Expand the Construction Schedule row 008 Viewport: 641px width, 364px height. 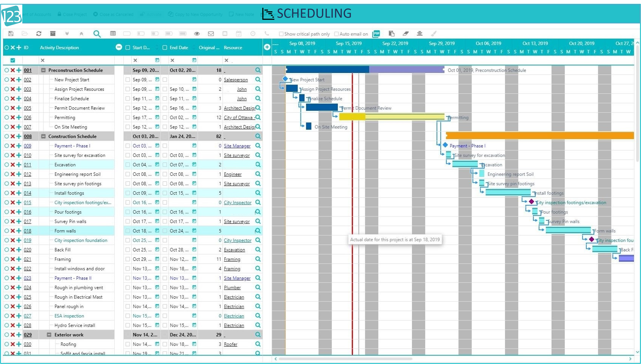pos(43,136)
